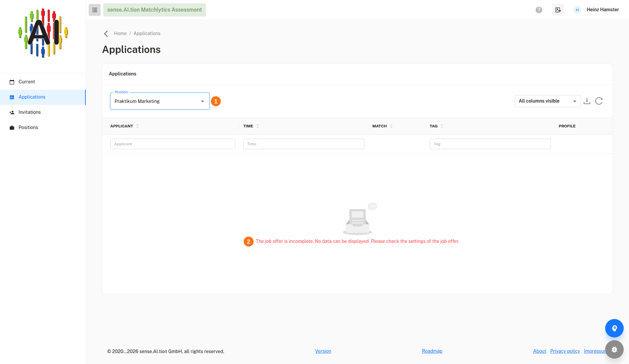629x364 pixels.
Task: Open the Roadmap footer link
Action: [x=432, y=351]
